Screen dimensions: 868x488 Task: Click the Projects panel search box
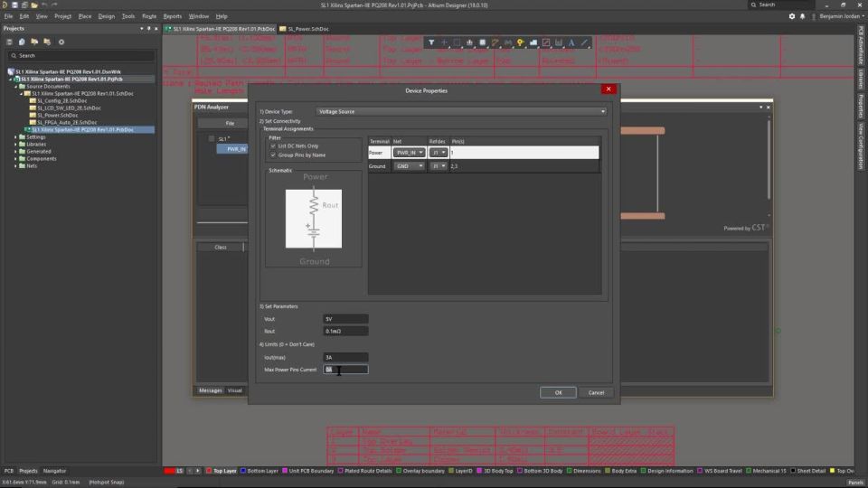(81, 56)
